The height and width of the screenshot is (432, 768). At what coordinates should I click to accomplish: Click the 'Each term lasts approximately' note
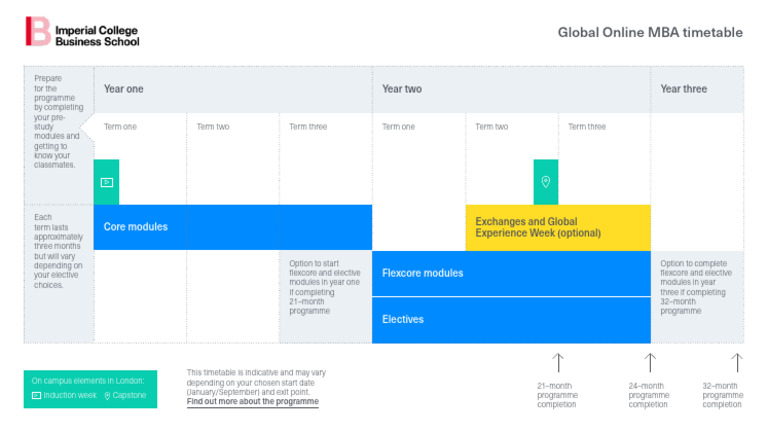(58, 251)
